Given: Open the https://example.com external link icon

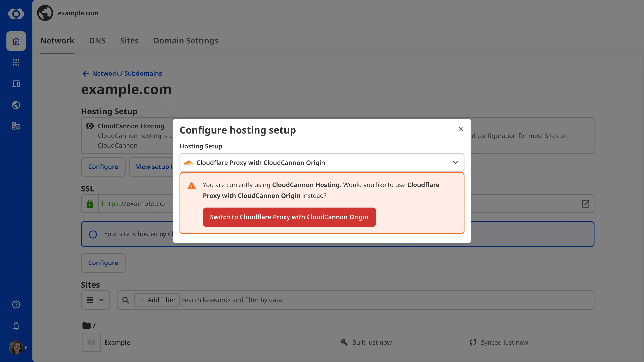Looking at the screenshot, I should pos(585,204).
